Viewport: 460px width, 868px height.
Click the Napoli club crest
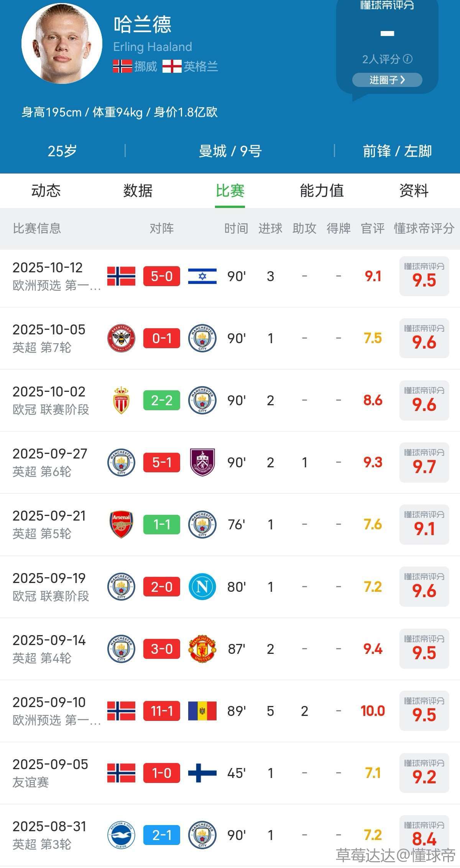point(202,586)
